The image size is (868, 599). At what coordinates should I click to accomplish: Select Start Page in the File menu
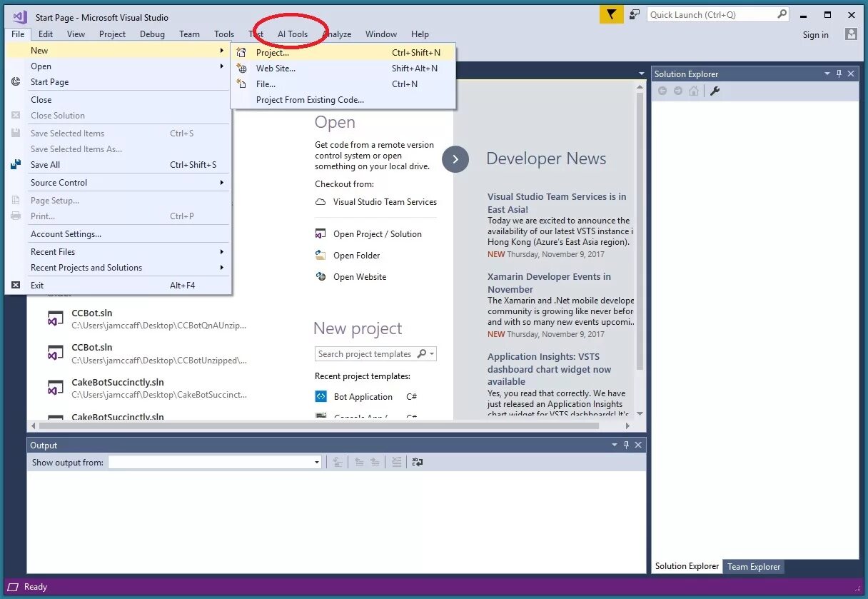coord(118,81)
